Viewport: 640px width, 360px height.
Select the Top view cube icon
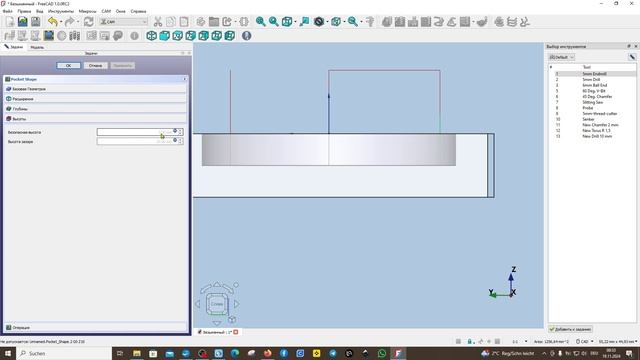point(178,36)
